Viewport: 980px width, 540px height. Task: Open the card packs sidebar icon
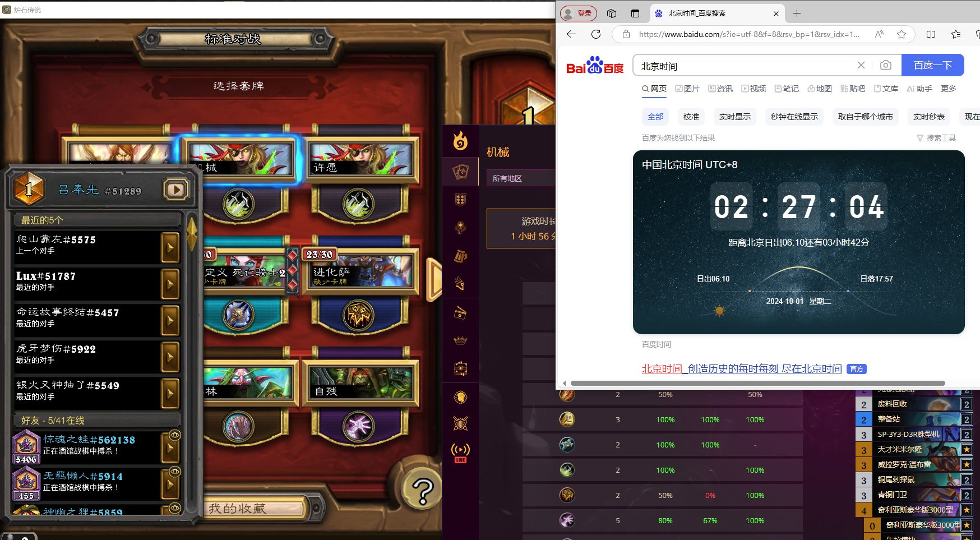click(x=460, y=312)
